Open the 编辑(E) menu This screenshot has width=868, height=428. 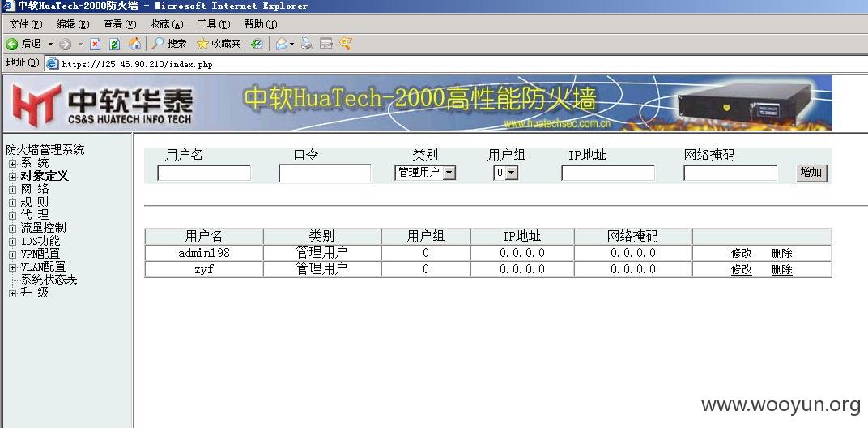[73, 24]
